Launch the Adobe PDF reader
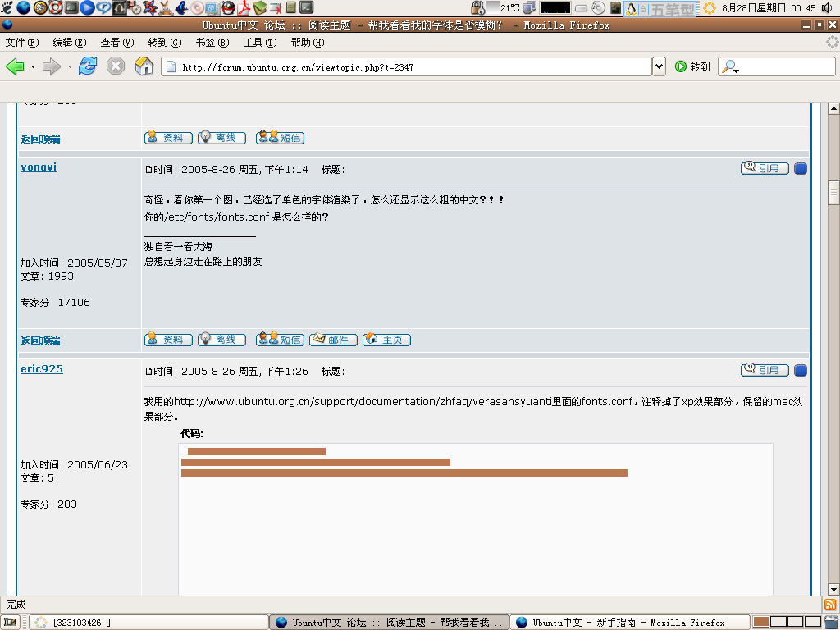 [244, 7]
